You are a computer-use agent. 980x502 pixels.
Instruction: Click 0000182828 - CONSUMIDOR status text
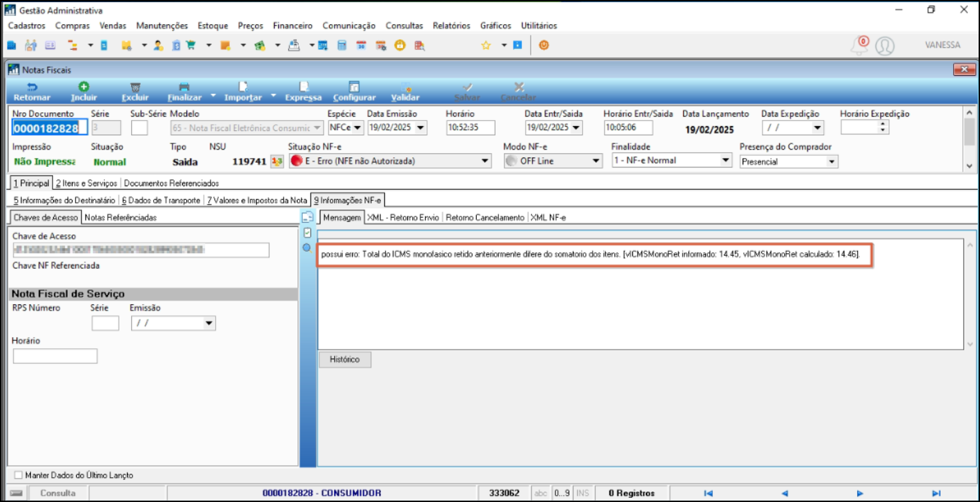(x=322, y=493)
